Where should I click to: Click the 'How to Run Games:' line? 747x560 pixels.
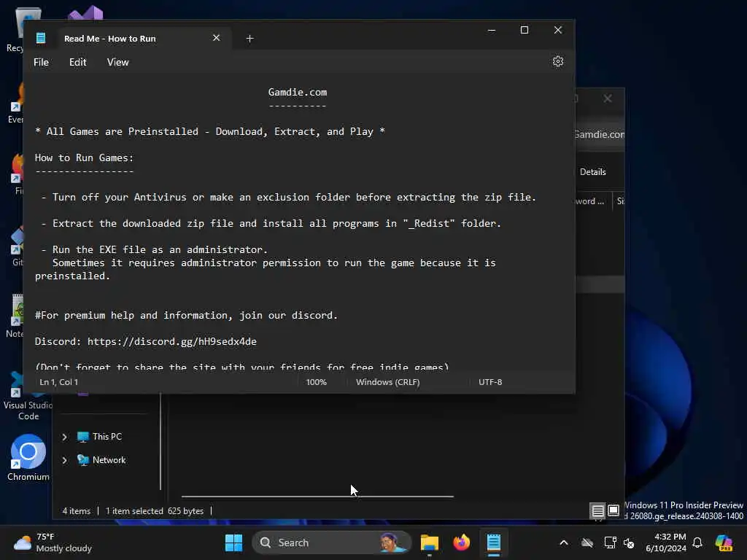[85, 157]
